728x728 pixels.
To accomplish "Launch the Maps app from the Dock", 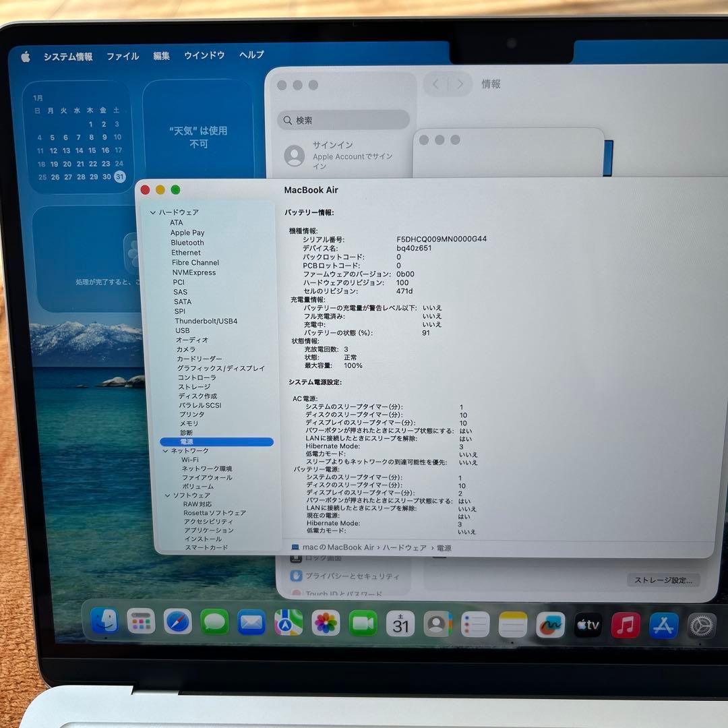I will coord(290,621).
